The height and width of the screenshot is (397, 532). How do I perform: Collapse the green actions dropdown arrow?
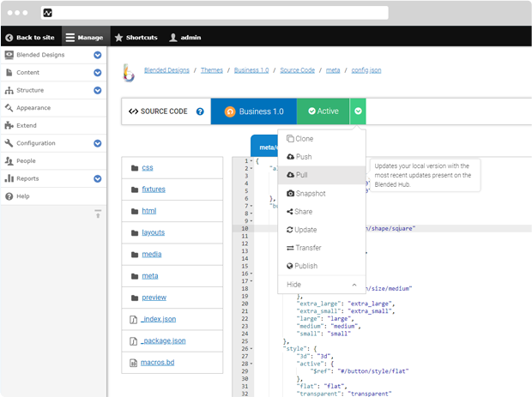click(x=359, y=111)
